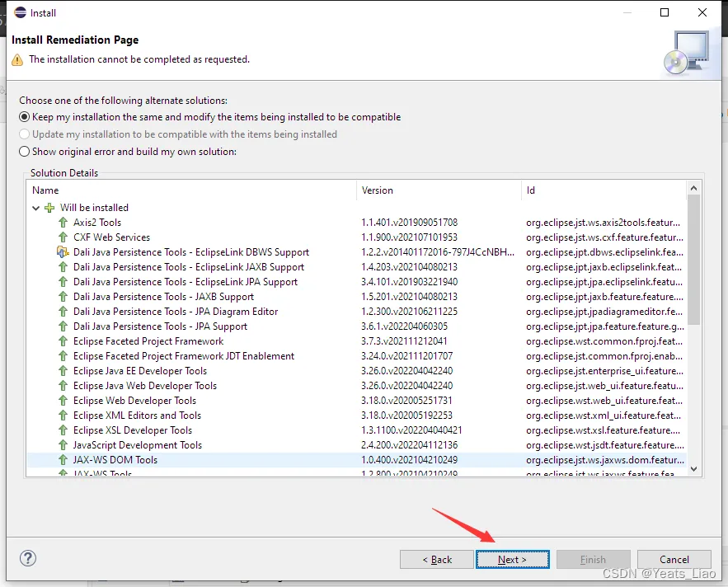Maximize the Install dialog window
The image size is (728, 587).
tap(665, 12)
